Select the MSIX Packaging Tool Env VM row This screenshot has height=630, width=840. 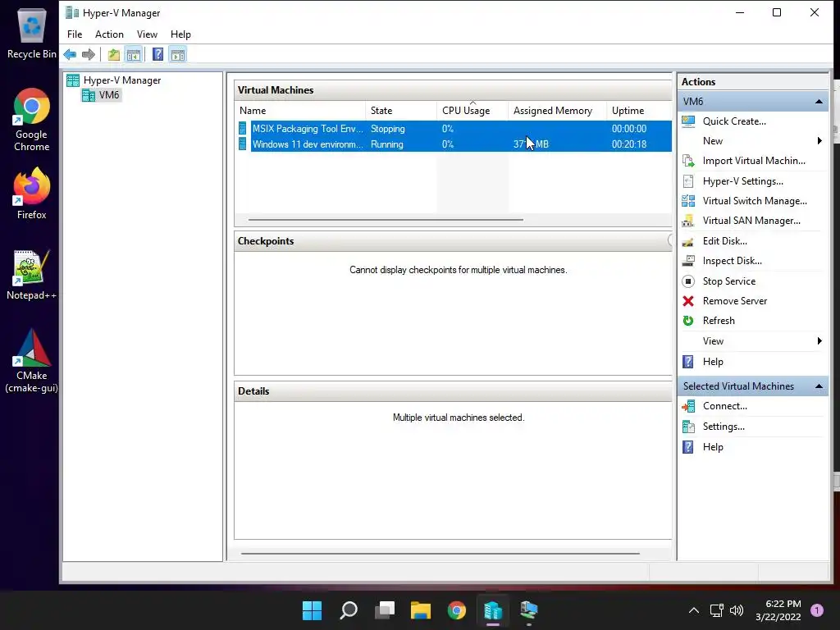(x=454, y=129)
